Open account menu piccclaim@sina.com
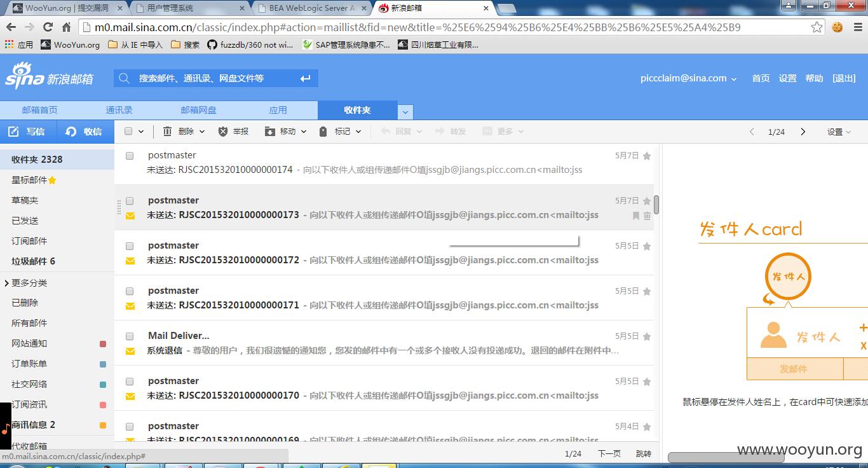This screenshot has width=868, height=468. (688, 78)
